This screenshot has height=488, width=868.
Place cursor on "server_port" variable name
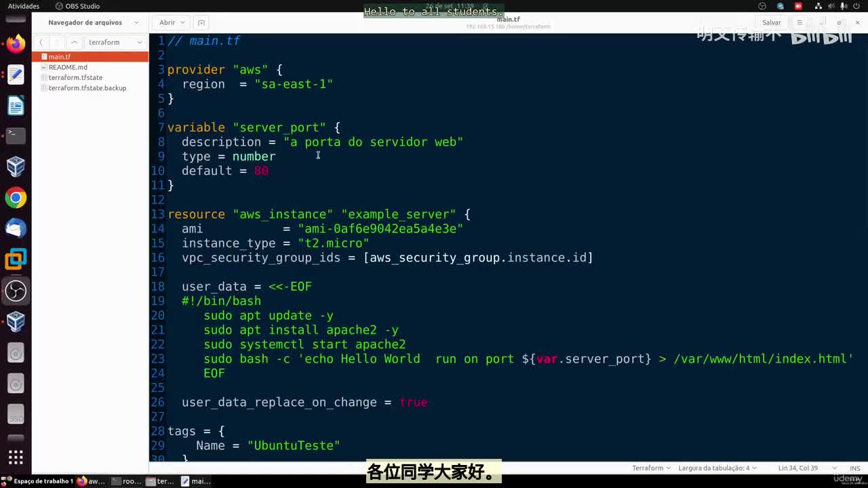[279, 127]
